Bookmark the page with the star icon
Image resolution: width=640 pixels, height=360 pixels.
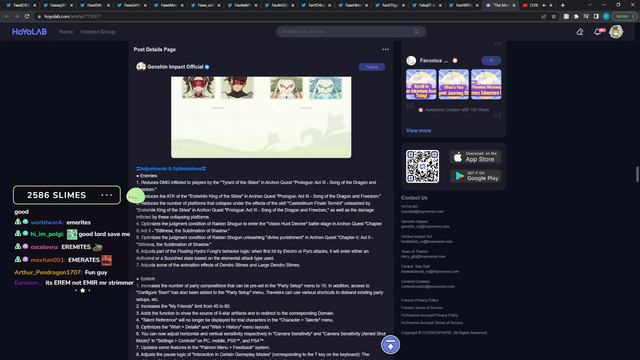(x=554, y=16)
